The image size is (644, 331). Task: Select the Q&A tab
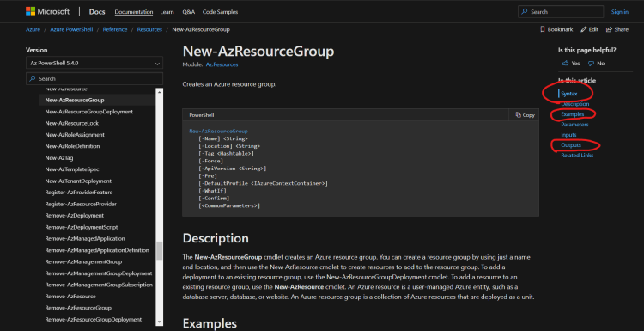coord(189,12)
